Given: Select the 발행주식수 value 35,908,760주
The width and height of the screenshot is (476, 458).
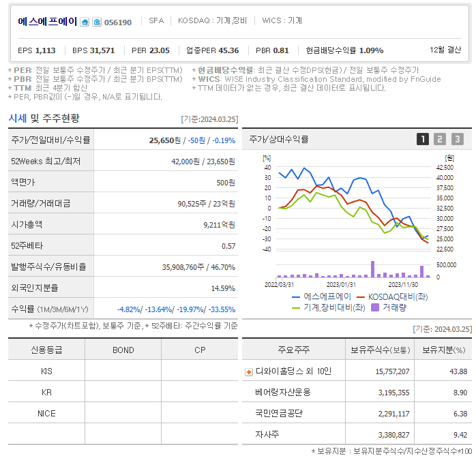Looking at the screenshot, I should (x=183, y=267).
